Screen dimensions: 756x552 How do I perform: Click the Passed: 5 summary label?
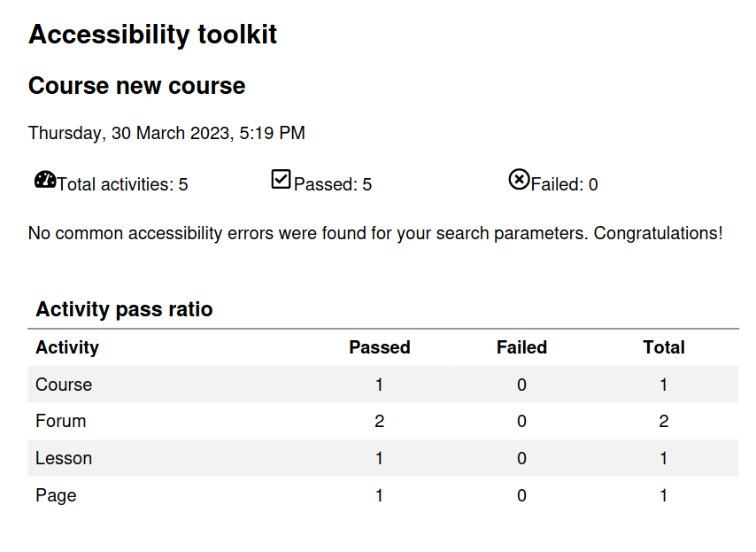[x=333, y=184]
